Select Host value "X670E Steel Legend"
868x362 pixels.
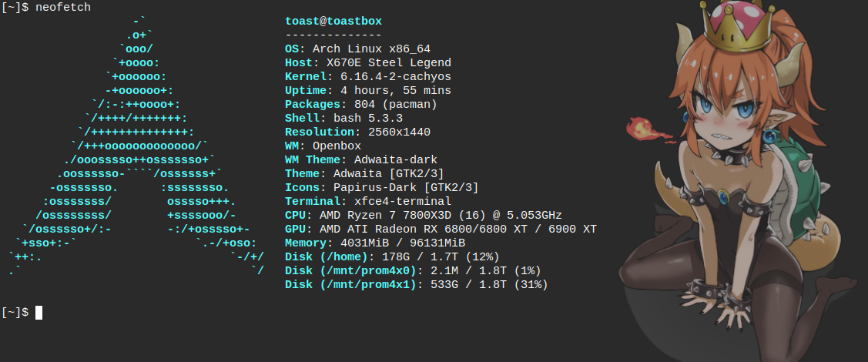[389, 63]
